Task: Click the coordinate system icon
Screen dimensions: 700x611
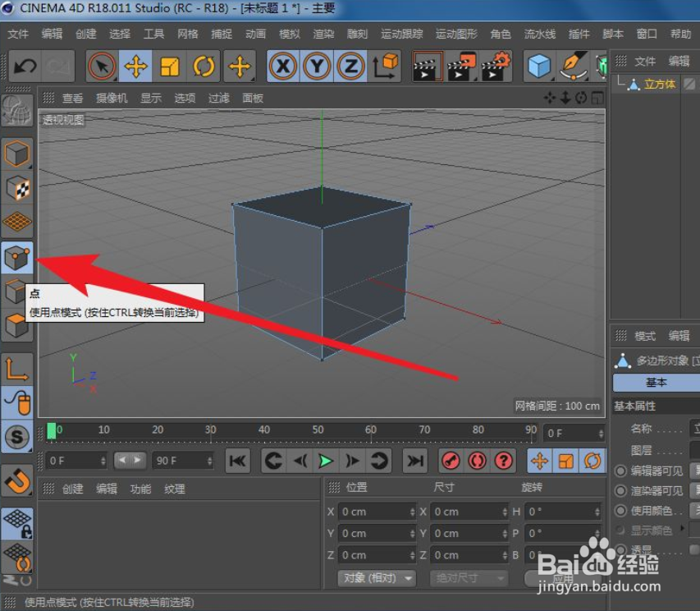Action: (x=386, y=67)
